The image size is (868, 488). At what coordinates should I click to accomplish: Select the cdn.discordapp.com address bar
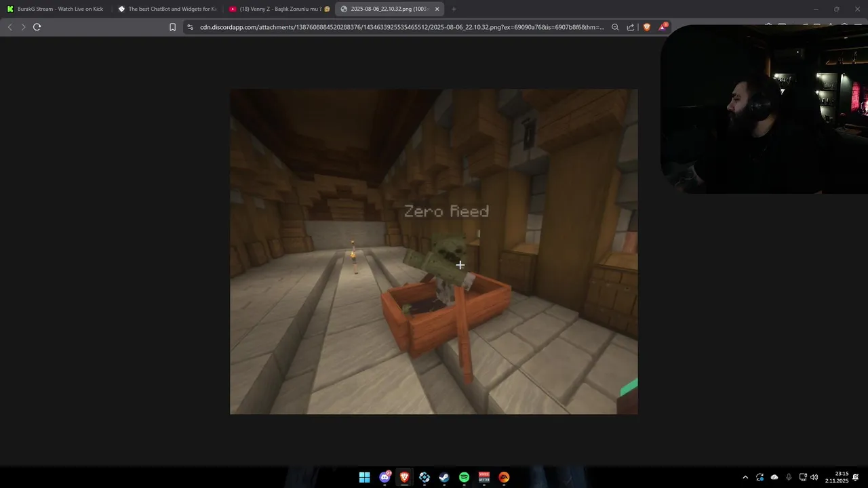tap(401, 27)
